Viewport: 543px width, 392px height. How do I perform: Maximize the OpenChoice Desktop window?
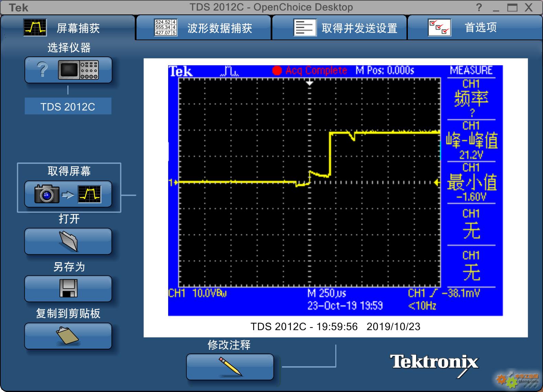click(x=512, y=7)
